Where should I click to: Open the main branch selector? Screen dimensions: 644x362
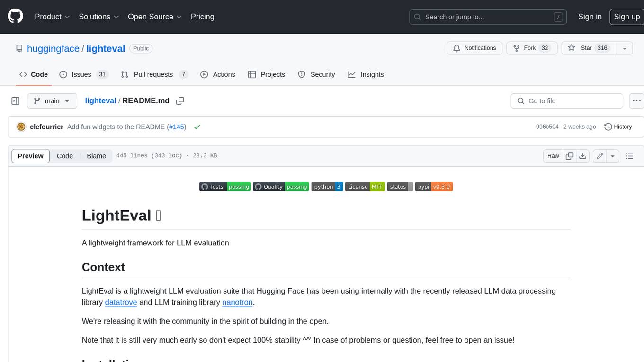click(x=52, y=101)
